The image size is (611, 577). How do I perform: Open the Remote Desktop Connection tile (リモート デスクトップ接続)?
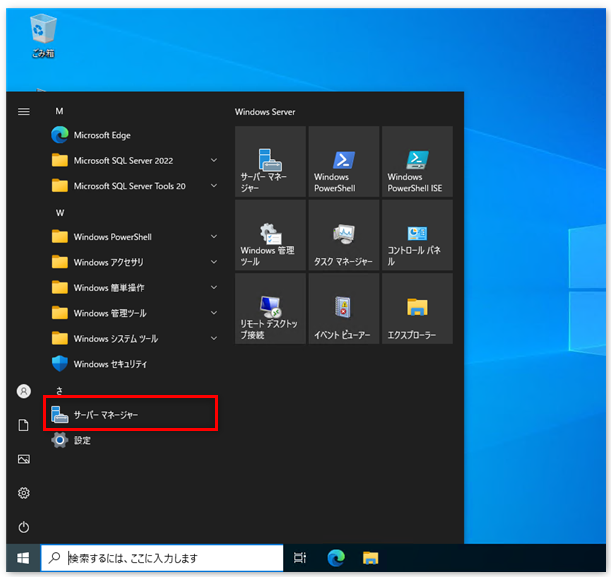(x=270, y=309)
